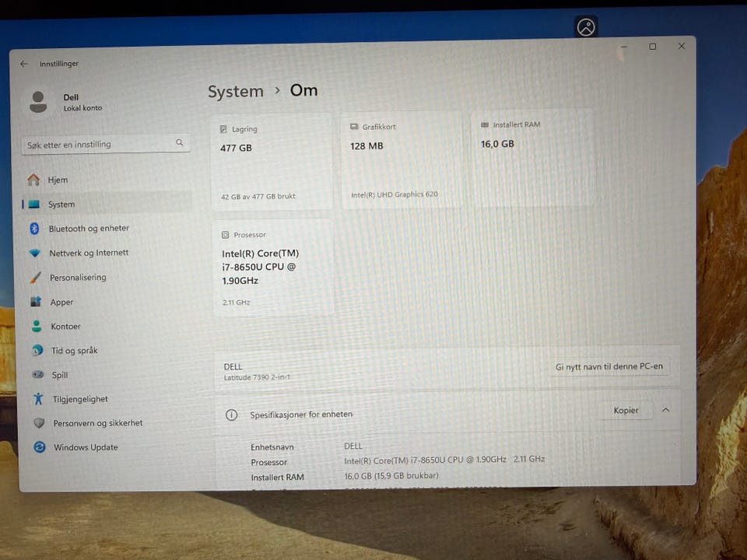Select the Apper icon in sidebar
This screenshot has width=747, height=560.
tap(36, 302)
